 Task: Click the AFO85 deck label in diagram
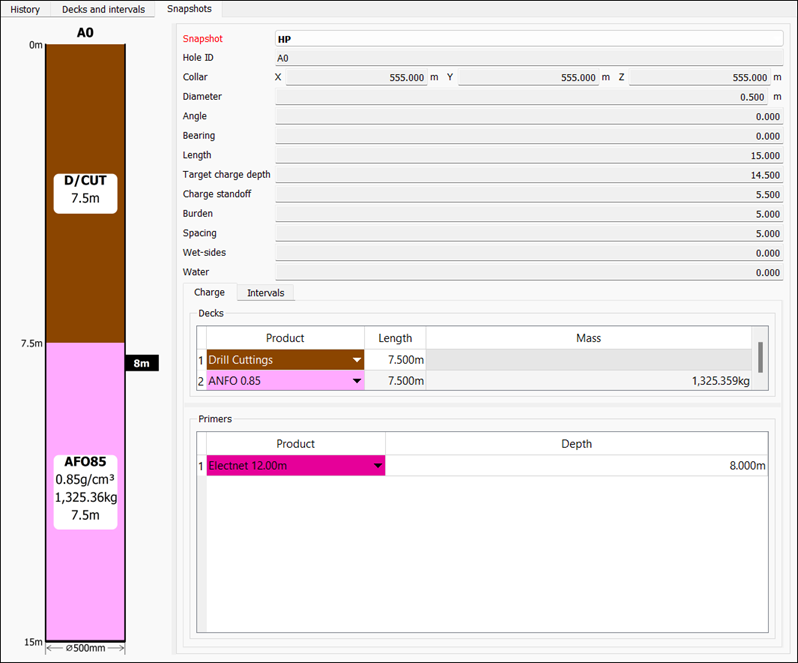coord(86,492)
